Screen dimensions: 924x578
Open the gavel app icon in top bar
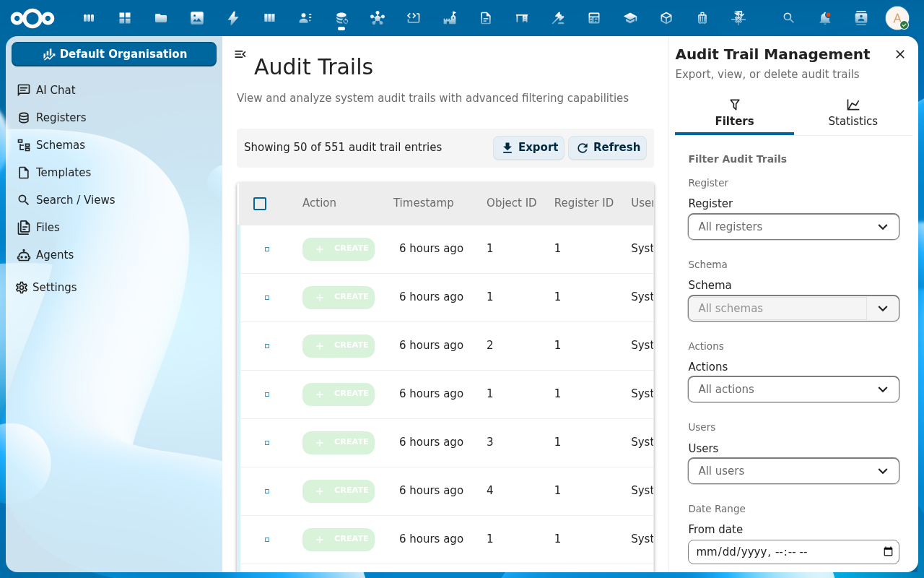(558, 18)
